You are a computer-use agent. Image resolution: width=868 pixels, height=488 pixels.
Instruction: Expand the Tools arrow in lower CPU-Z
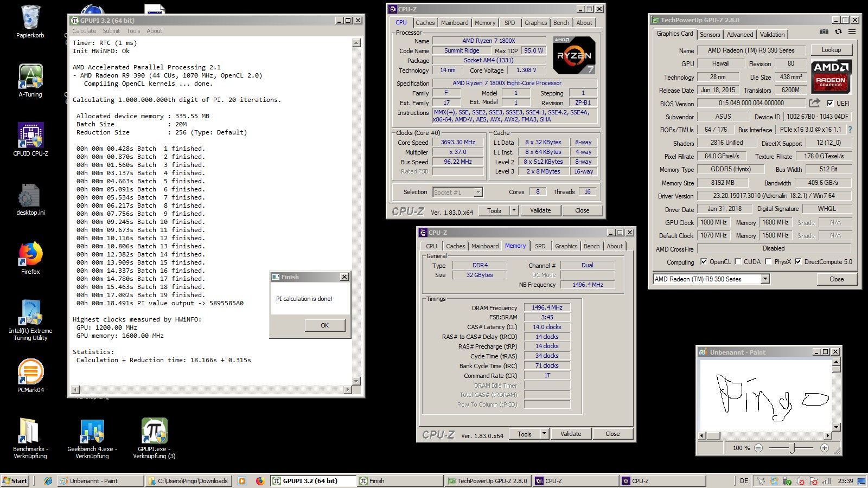point(545,434)
